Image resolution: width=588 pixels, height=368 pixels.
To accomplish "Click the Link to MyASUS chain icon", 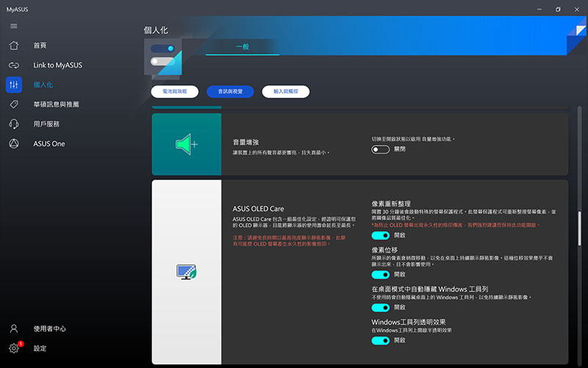I will point(14,66).
